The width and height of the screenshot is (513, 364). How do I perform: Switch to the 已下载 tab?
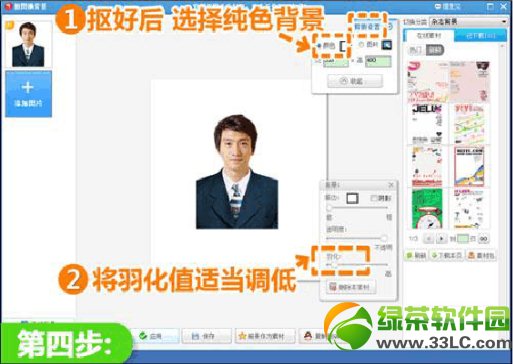[x=480, y=36]
